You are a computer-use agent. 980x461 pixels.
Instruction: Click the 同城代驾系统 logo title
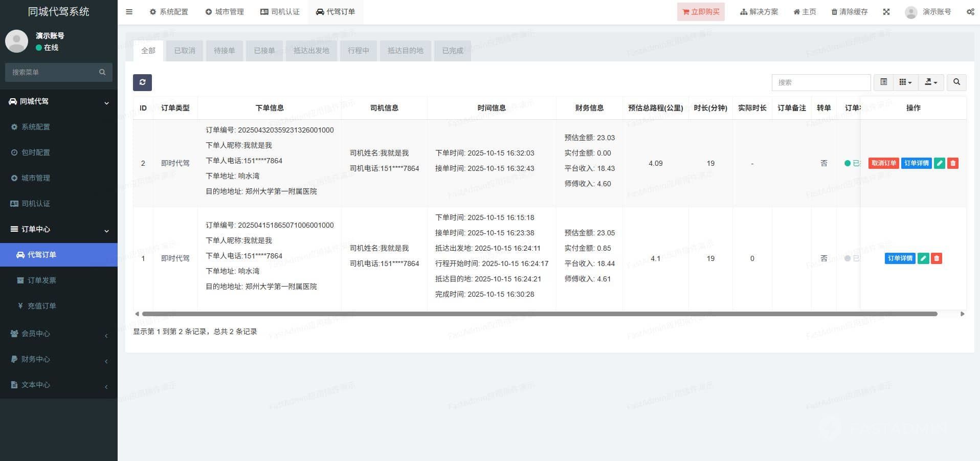point(59,12)
